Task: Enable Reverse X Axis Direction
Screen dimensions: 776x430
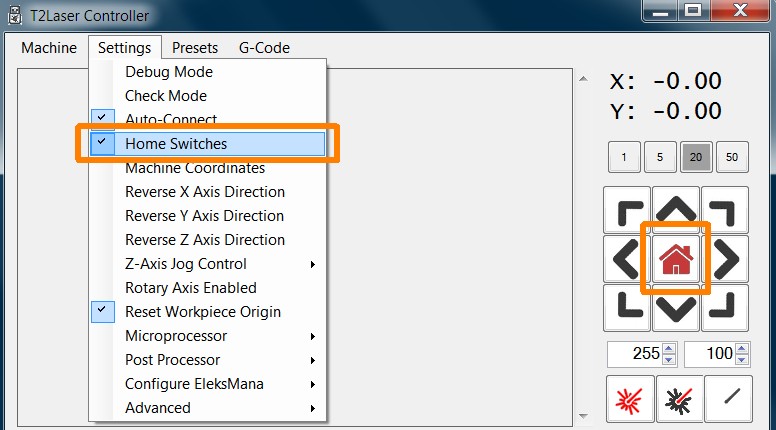Action: (x=207, y=191)
